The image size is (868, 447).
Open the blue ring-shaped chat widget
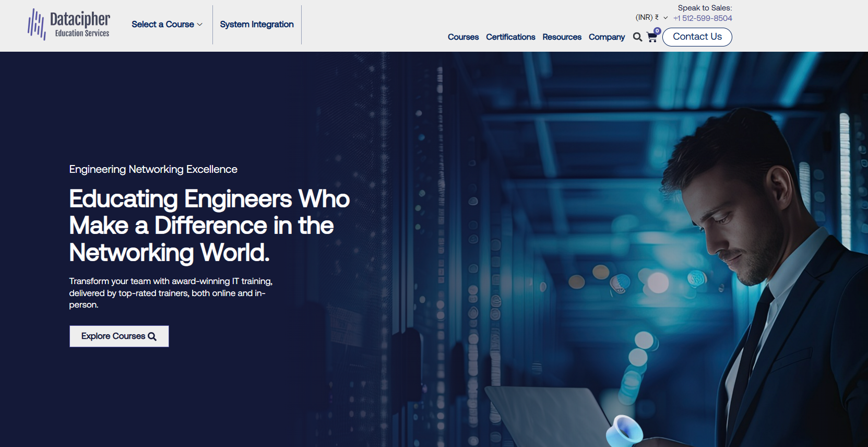click(625, 431)
